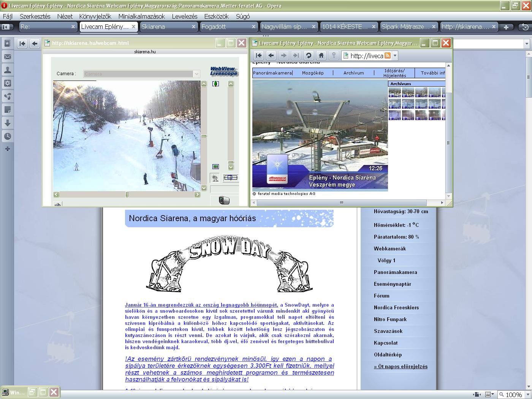Toggle the panorama view button in Livescope
The width and height of the screenshot is (532, 399).
pos(230,177)
